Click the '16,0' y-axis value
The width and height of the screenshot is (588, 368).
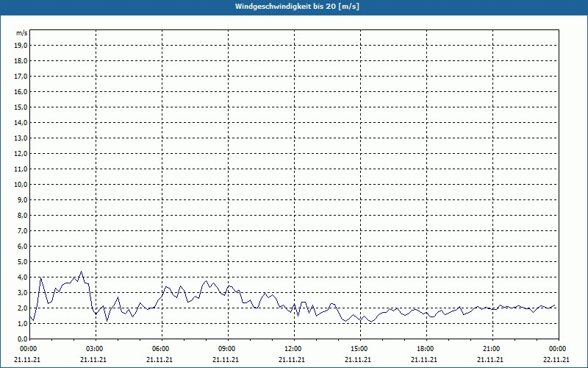(21, 91)
